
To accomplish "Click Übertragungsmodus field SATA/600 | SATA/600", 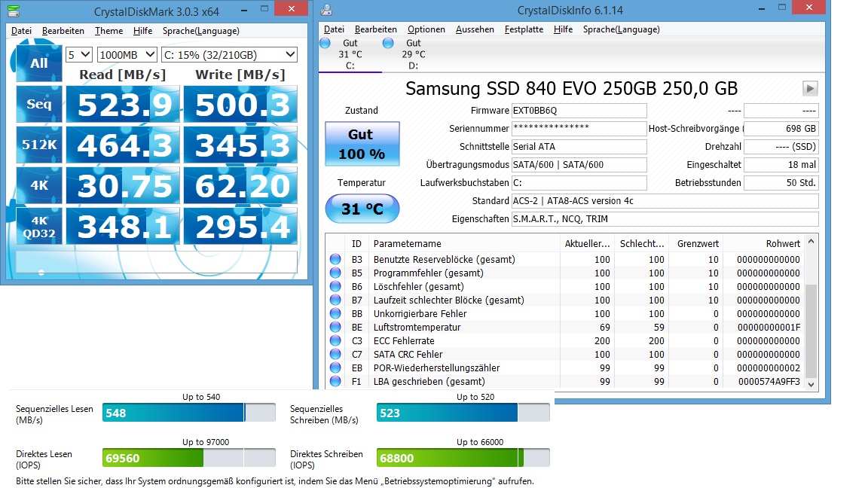I will [x=579, y=164].
